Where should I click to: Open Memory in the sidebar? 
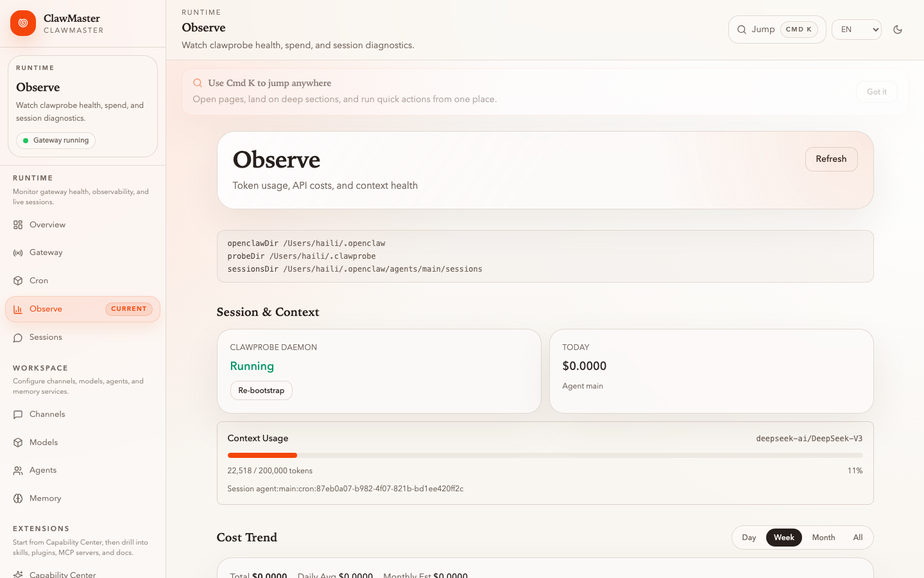(x=83, y=498)
